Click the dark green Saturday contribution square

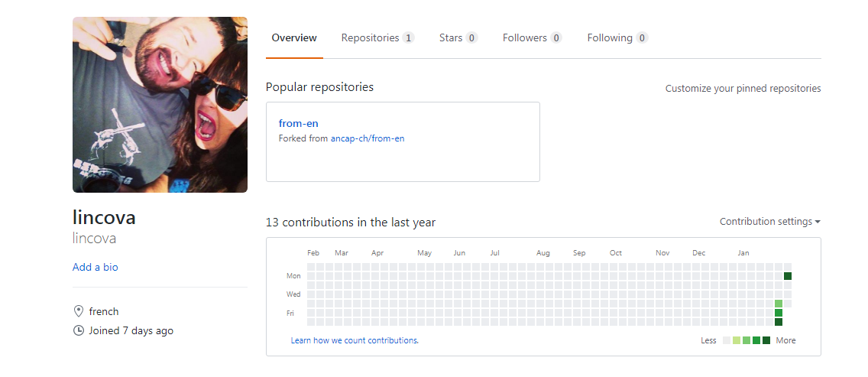coord(779,322)
